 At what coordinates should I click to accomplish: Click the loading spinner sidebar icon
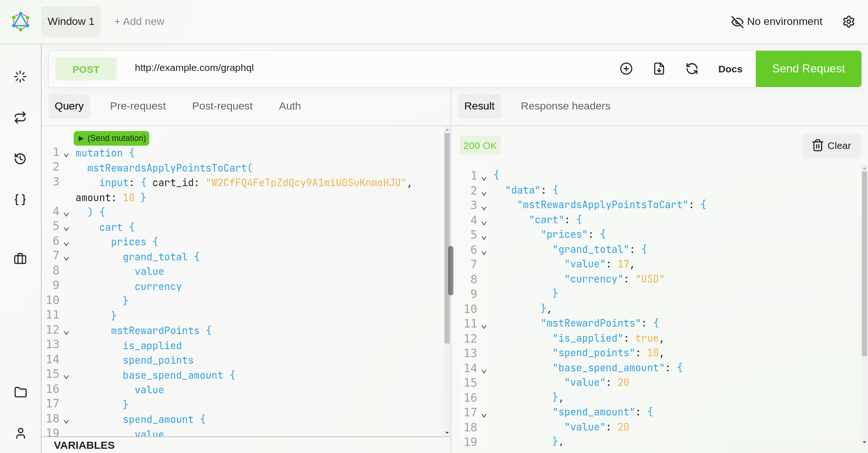tap(20, 77)
